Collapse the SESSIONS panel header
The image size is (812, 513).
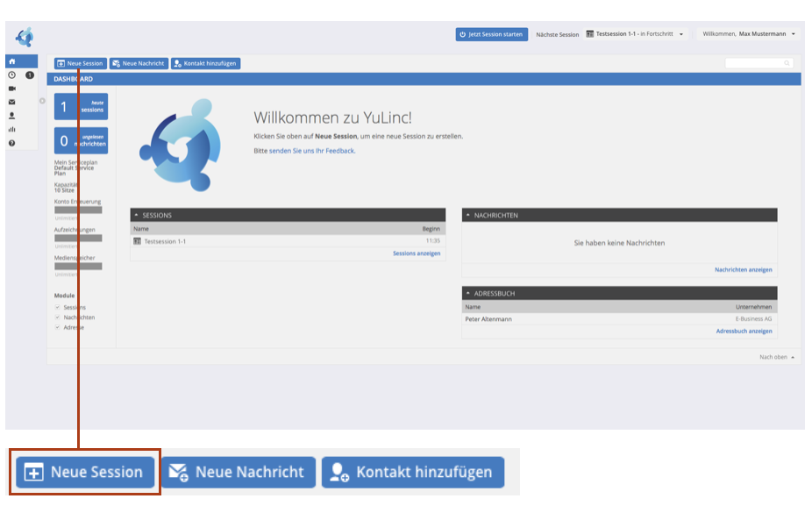288,216
